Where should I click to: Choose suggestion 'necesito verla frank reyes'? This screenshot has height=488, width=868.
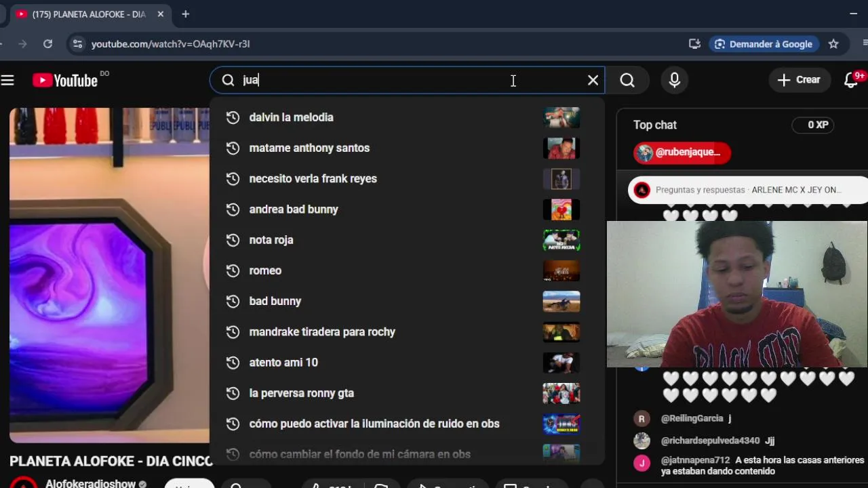(407, 178)
